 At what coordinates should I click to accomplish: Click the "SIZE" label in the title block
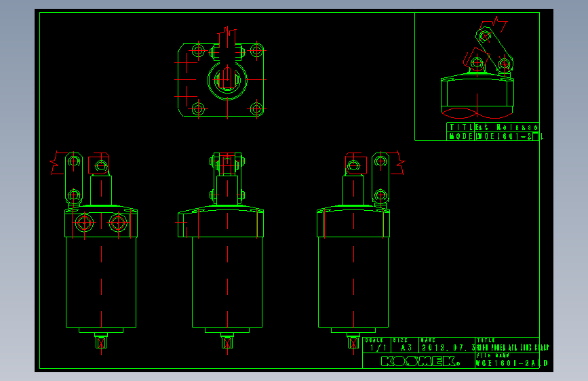pyautogui.click(x=400, y=340)
